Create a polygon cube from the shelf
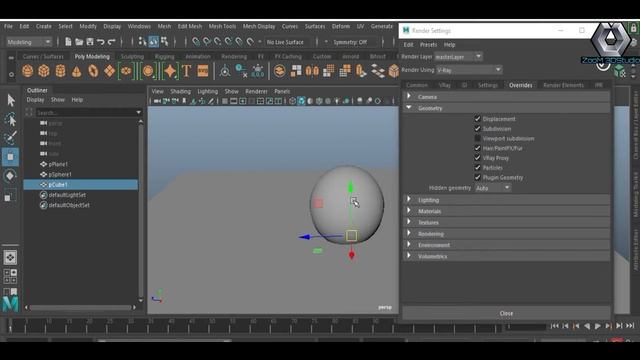 [x=44, y=71]
